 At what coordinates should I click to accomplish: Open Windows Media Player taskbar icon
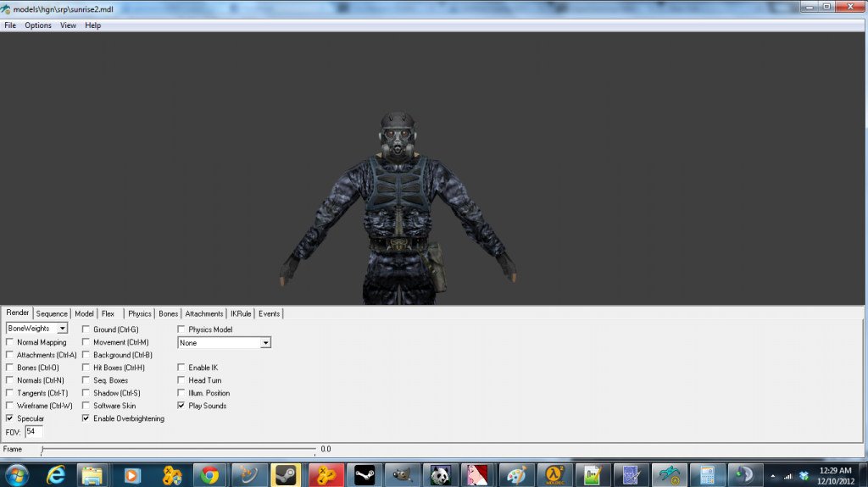(x=132, y=475)
